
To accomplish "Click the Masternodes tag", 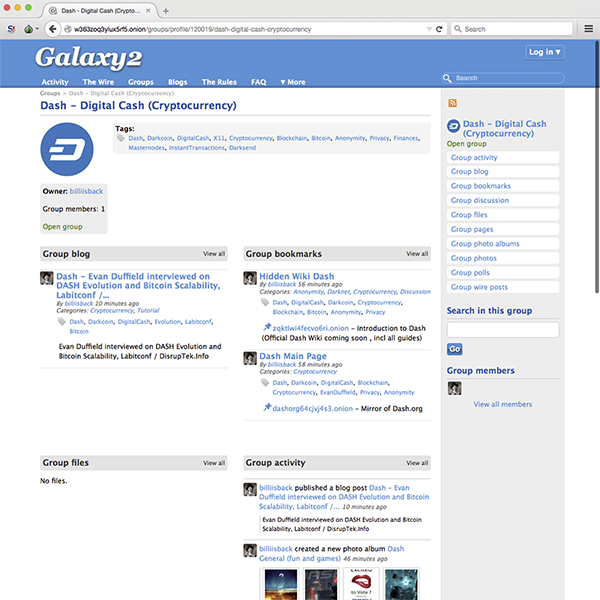I will 147,148.
